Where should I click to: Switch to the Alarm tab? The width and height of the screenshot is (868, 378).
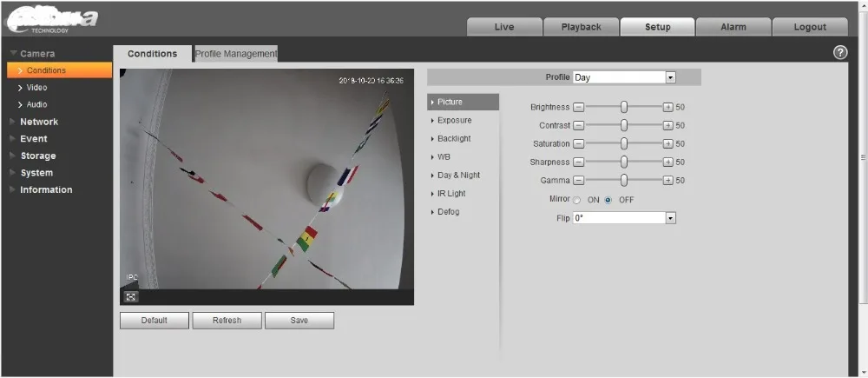(733, 27)
